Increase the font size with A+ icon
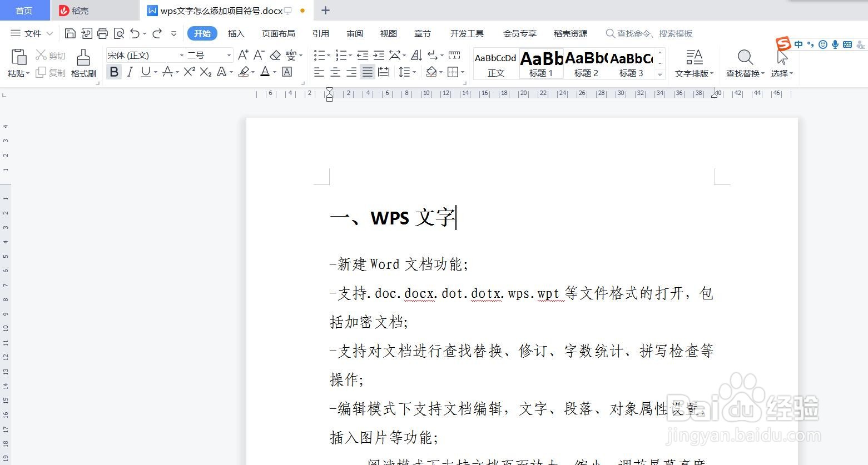The width and height of the screenshot is (868, 465). click(242, 55)
